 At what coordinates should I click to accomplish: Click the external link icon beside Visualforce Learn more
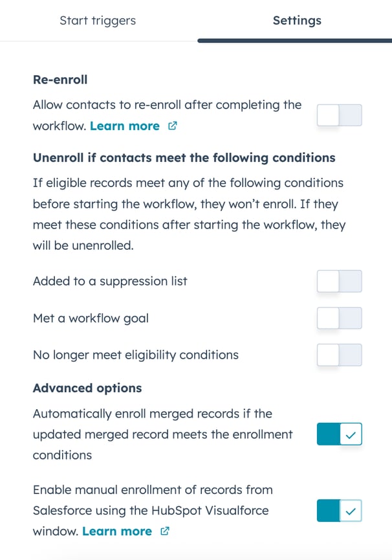164,530
